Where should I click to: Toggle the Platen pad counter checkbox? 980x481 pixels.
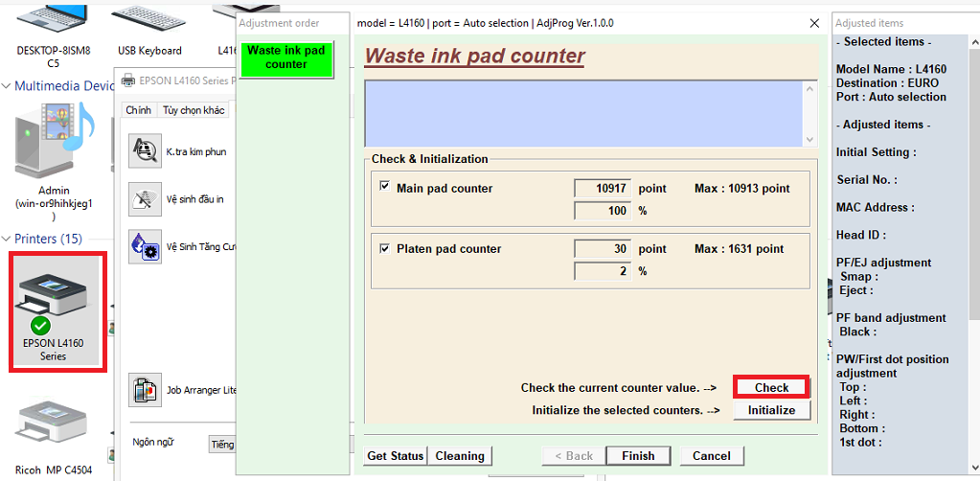tap(385, 248)
